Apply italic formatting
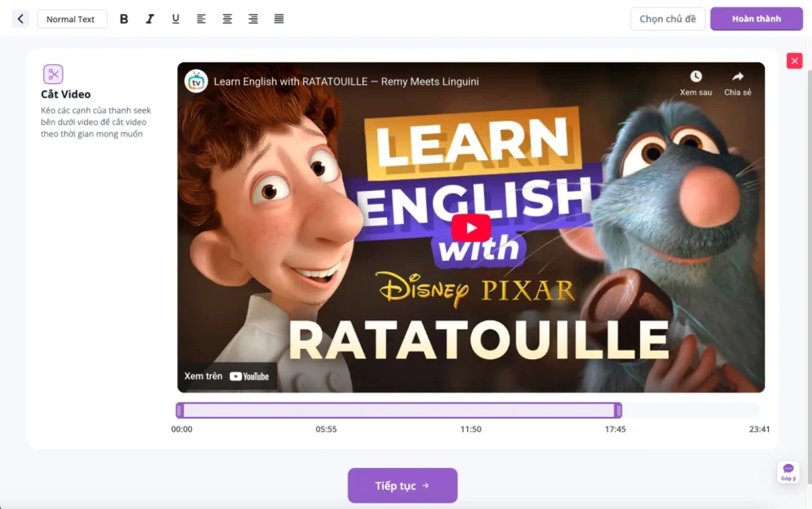Screen dimensions: 812x509 click(x=150, y=18)
